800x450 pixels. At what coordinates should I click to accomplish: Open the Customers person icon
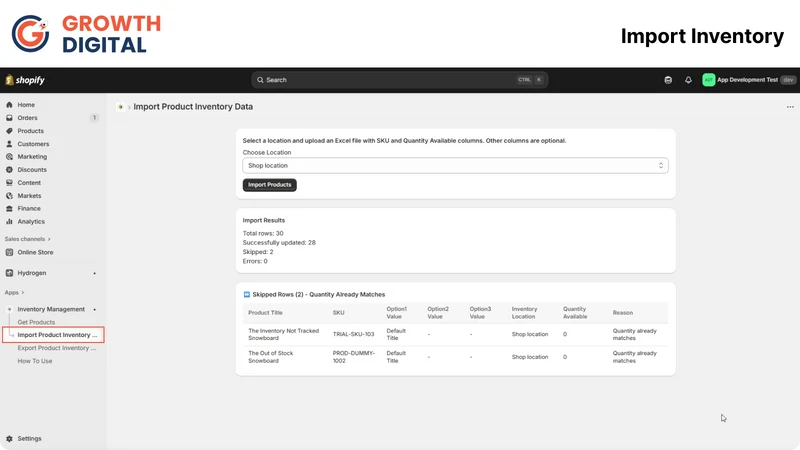pos(9,144)
